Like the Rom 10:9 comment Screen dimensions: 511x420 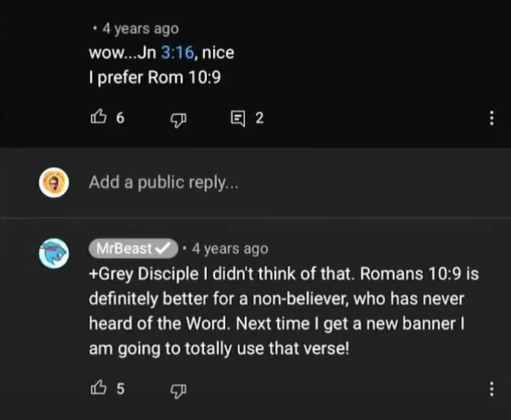[x=98, y=118]
